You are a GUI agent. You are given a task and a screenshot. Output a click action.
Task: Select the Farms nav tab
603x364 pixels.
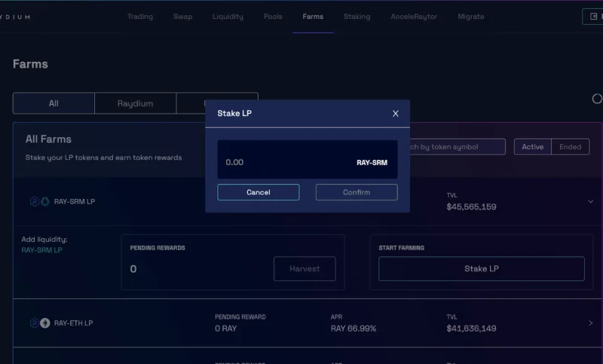pos(313,17)
